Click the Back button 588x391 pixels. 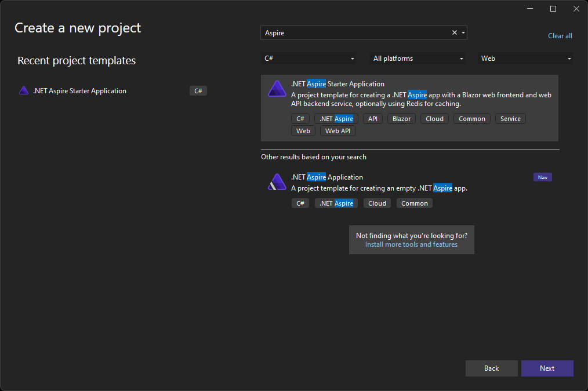(491, 368)
